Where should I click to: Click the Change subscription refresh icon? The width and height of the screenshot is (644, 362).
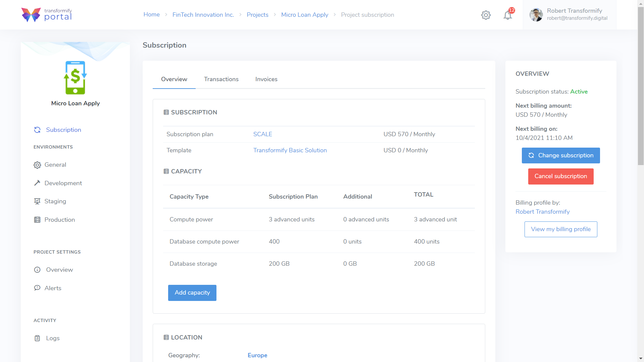tap(531, 155)
